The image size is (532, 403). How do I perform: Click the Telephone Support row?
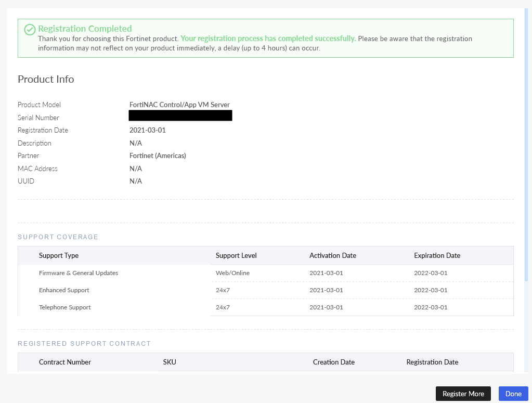[x=65, y=307]
